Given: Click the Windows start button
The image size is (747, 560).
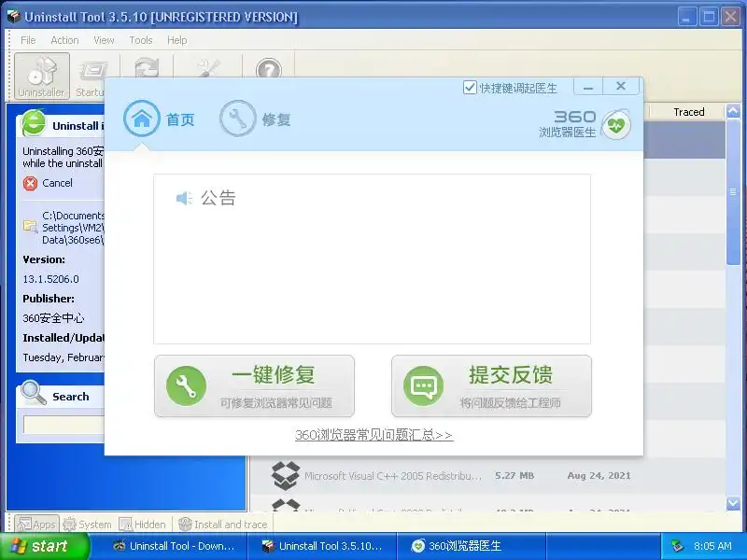Looking at the screenshot, I should 44,546.
